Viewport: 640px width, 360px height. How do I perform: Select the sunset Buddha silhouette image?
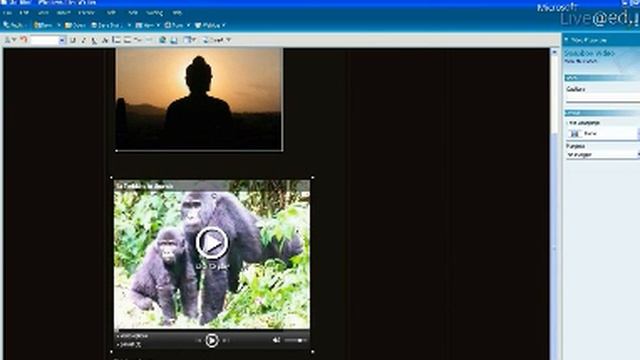coord(199,99)
